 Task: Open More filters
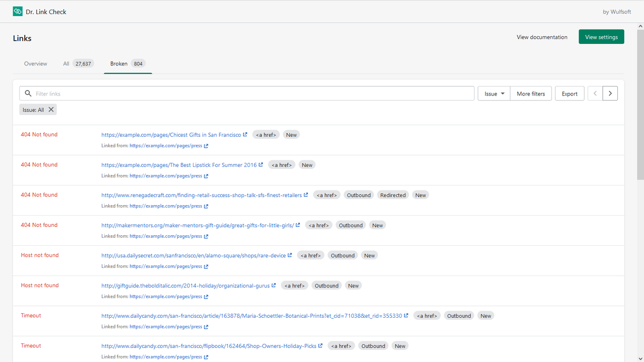pyautogui.click(x=531, y=93)
